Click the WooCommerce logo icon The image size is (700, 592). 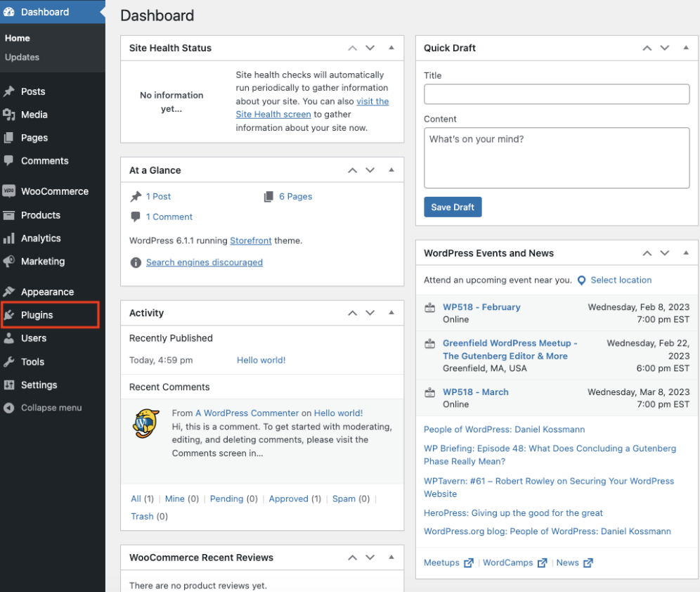click(9, 191)
